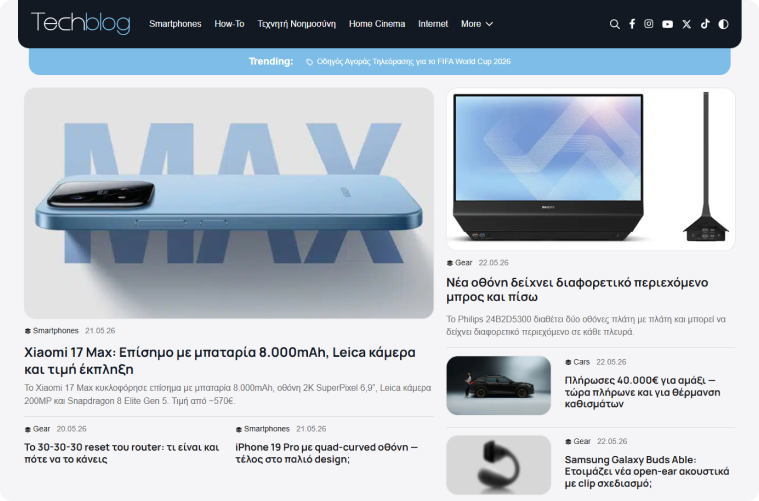This screenshot has height=501, width=759.
Task: Open the Instagram icon in header
Action: click(x=649, y=24)
